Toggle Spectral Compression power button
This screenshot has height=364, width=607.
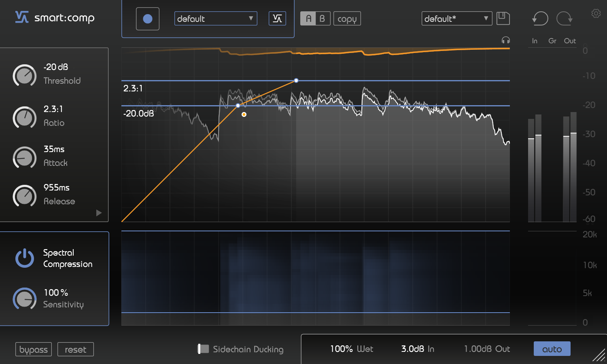[25, 258]
